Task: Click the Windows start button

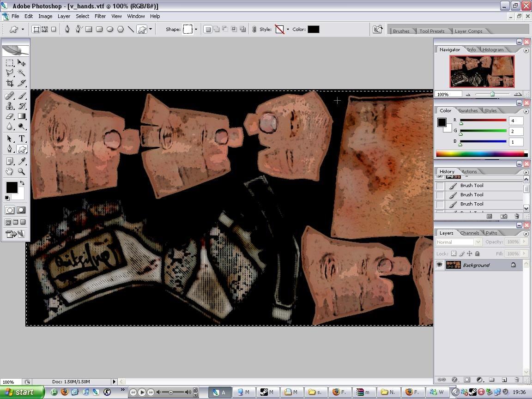Action: 18,392
